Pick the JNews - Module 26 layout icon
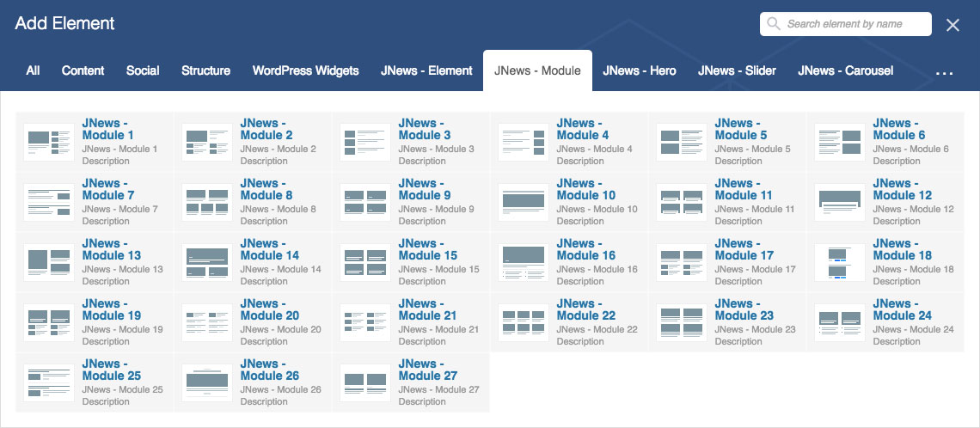The image size is (980, 428). [x=207, y=382]
